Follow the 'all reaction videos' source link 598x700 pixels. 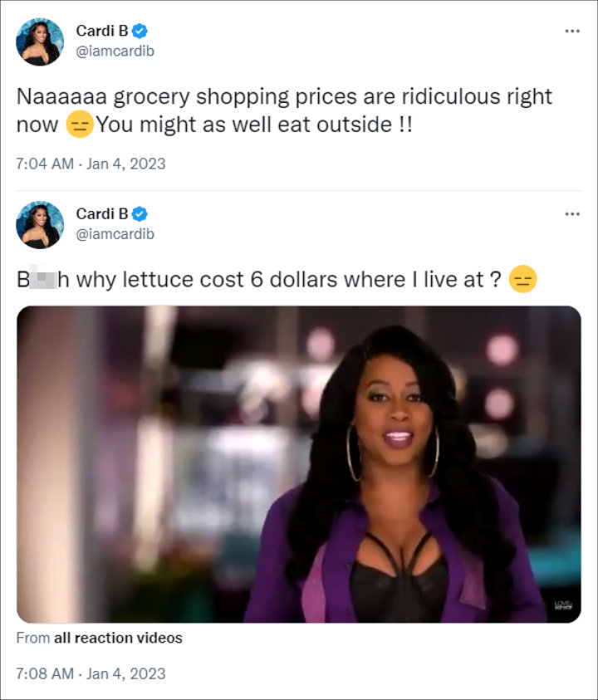118,638
